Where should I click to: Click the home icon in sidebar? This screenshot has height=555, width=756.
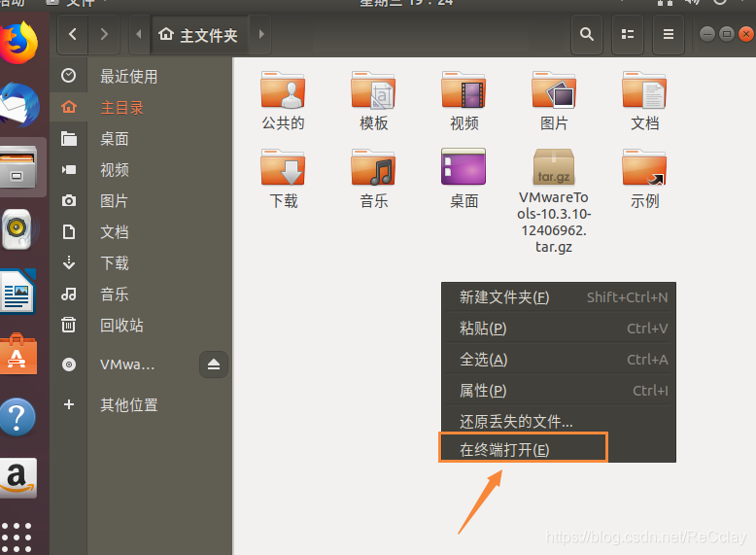pos(69,107)
